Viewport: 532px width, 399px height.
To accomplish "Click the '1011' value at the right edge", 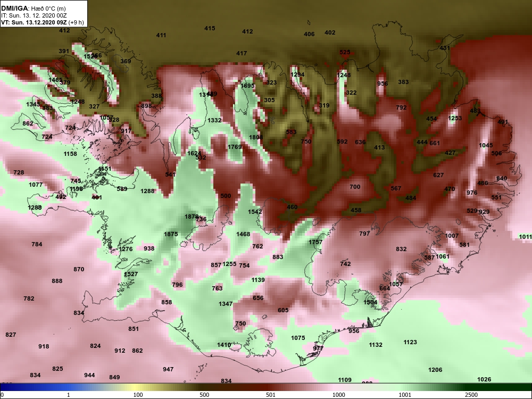I will tap(525, 237).
